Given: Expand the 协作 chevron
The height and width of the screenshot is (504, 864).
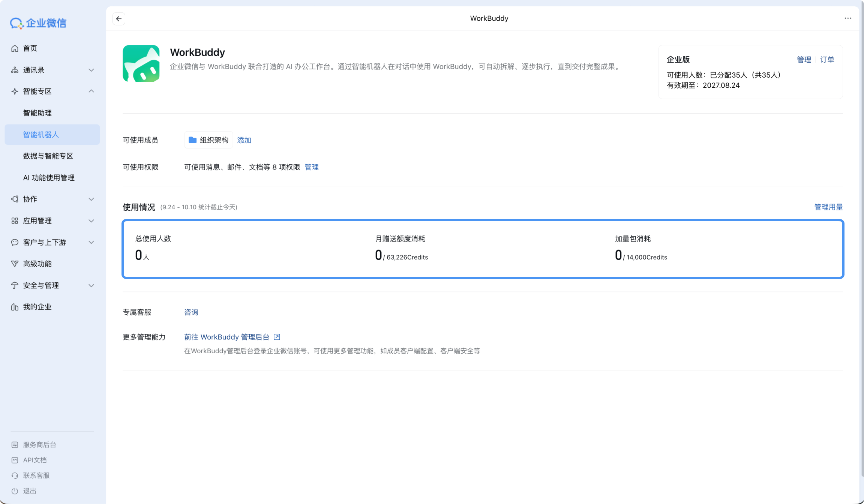Looking at the screenshot, I should (91, 199).
